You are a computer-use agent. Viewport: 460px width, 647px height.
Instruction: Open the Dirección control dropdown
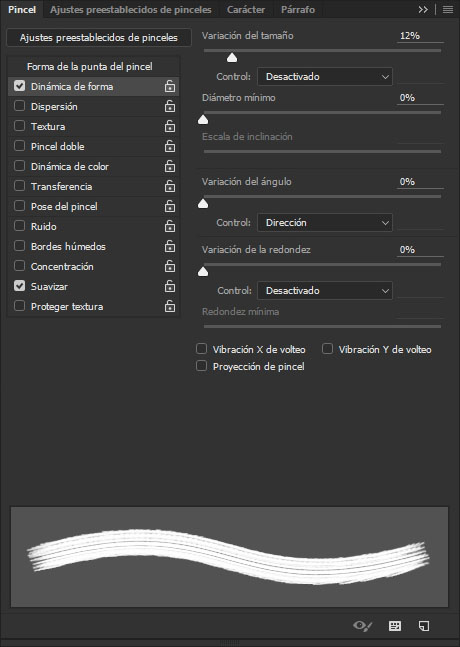[325, 223]
